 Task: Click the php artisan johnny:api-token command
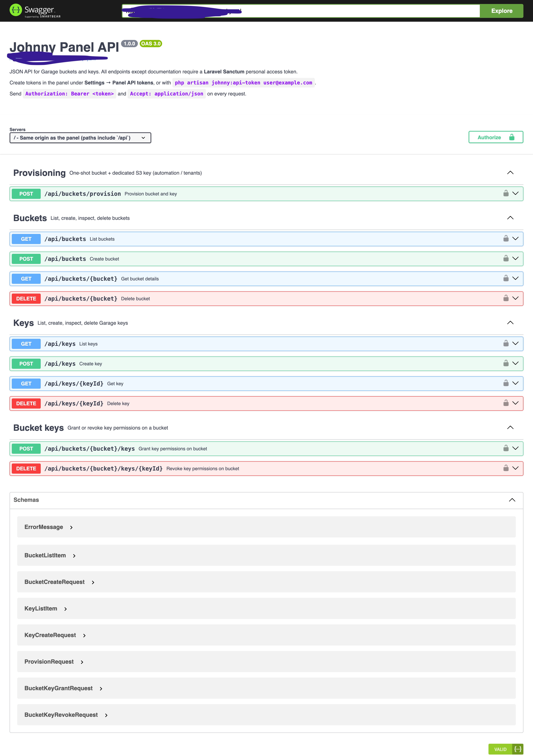pos(243,83)
